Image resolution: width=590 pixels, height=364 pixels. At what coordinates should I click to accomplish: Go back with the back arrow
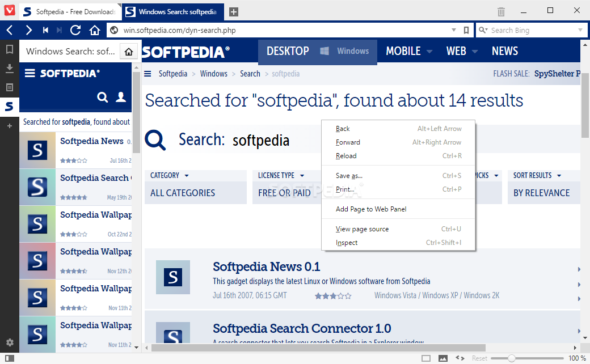(10, 30)
